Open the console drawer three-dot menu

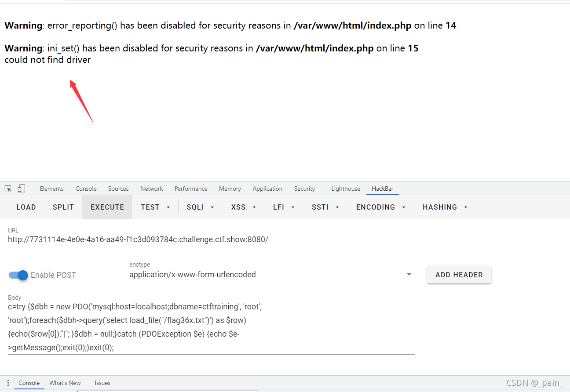click(x=7, y=383)
